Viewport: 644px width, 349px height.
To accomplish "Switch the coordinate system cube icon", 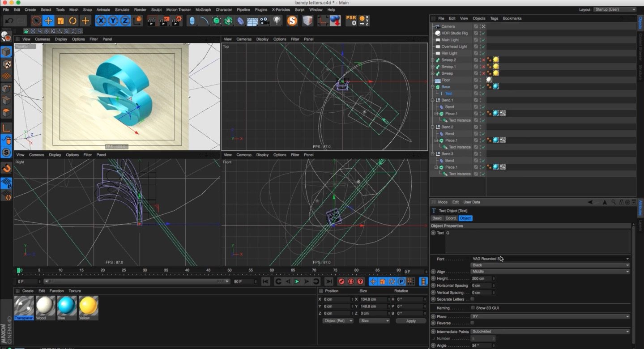I will point(138,21).
